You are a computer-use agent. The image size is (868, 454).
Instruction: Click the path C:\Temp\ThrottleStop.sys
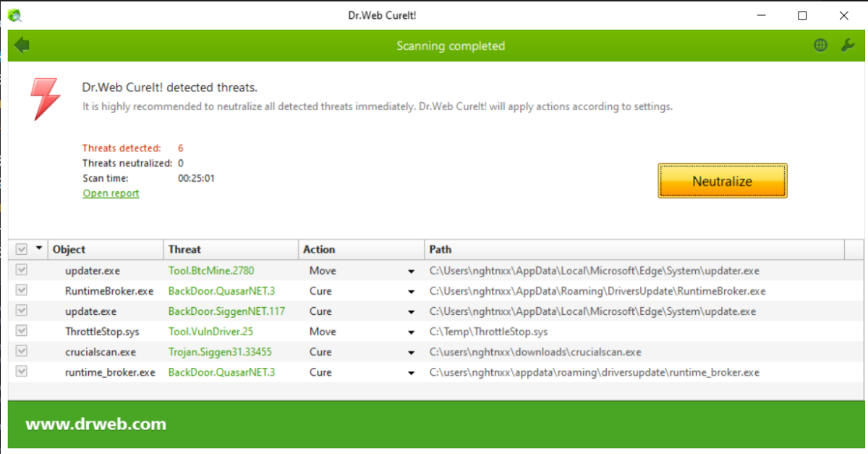(x=488, y=332)
